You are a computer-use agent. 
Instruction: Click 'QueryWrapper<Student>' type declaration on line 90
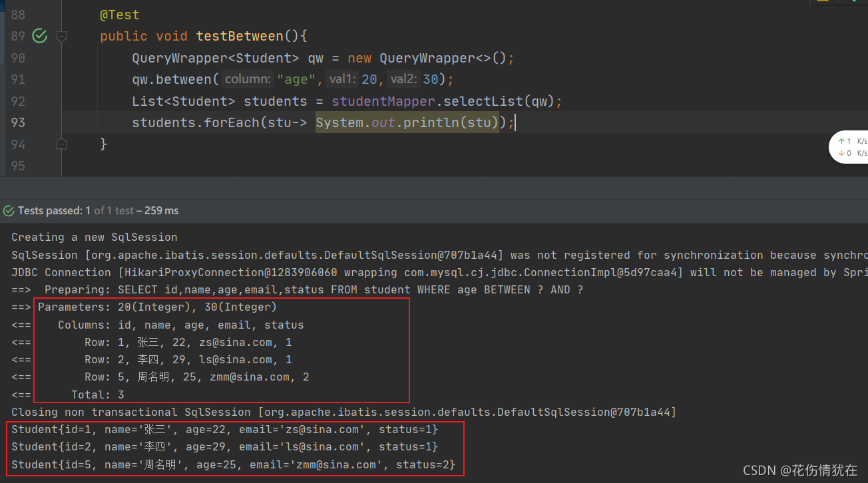pyautogui.click(x=216, y=58)
